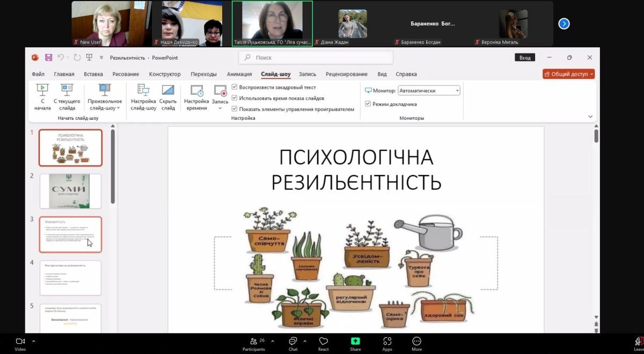Open the Файл menu tab
The height and width of the screenshot is (354, 644).
[38, 74]
